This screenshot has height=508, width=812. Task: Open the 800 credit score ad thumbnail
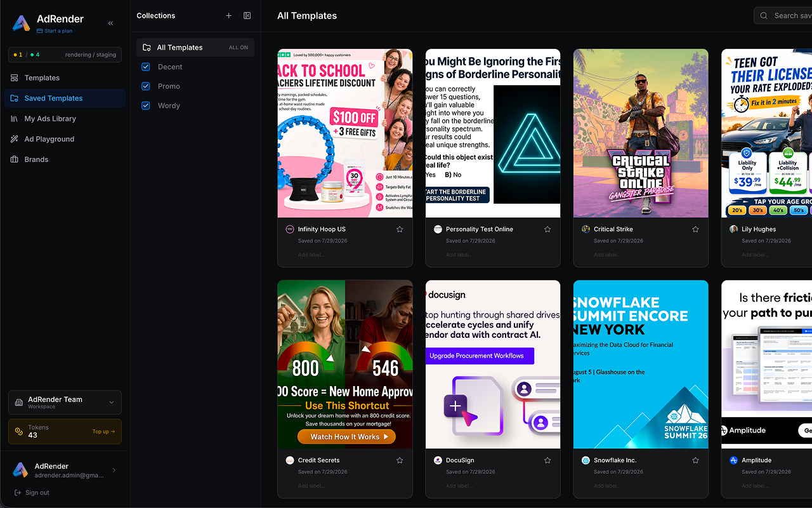(345, 364)
